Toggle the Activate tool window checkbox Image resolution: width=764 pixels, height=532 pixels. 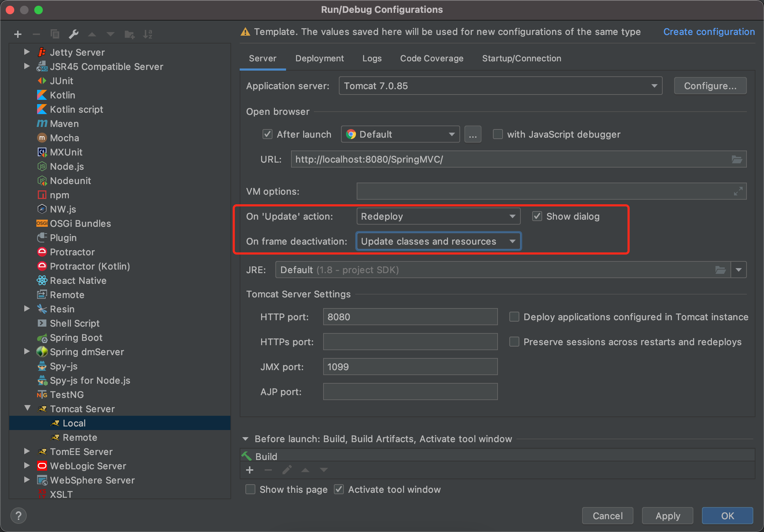[x=339, y=490]
